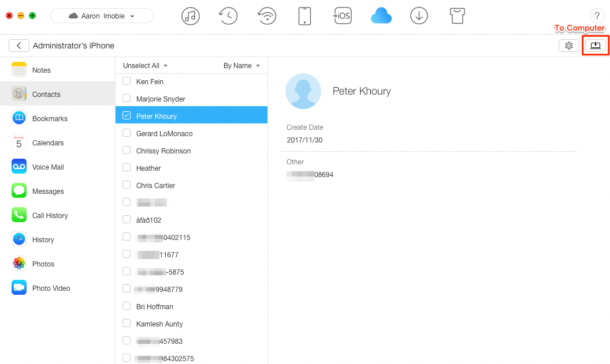This screenshot has height=364, width=610.
Task: Open the move to iOS icon
Action: (x=343, y=16)
